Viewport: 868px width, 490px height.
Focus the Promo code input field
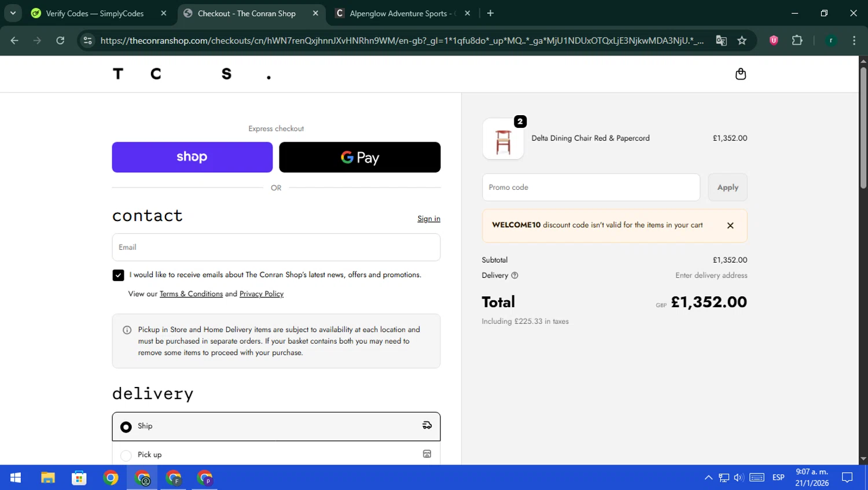[591, 187]
